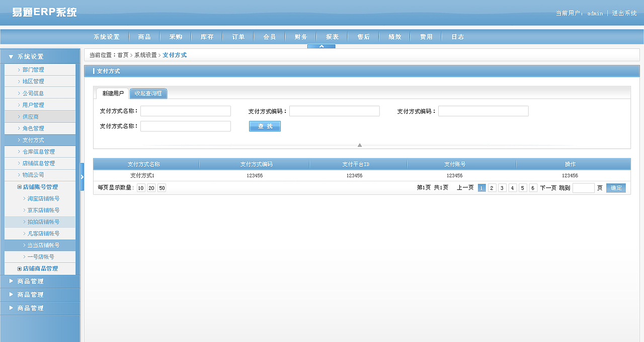This screenshot has height=342, width=644.
Task: Click 上一页 previous page link
Action: (465, 188)
